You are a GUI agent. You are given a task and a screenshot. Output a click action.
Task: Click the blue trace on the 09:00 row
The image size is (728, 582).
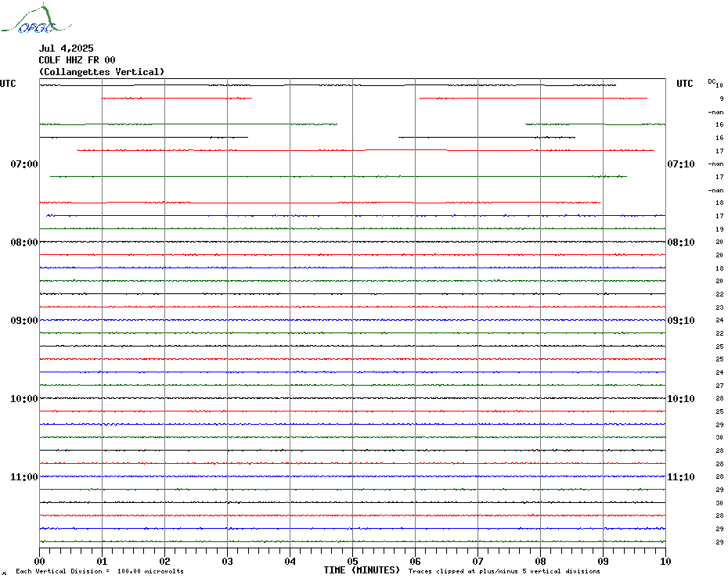tap(352, 320)
